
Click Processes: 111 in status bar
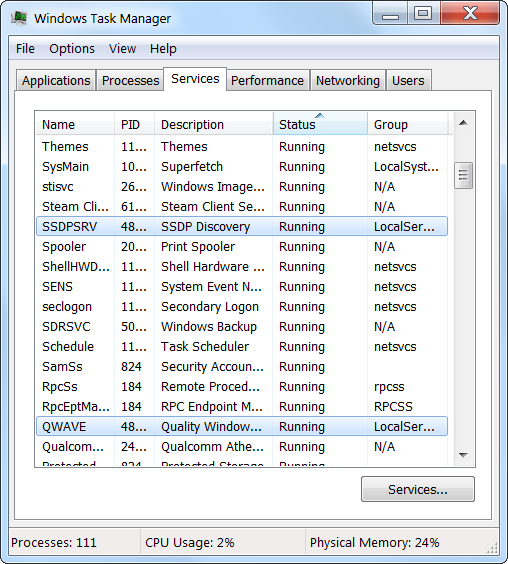54,542
